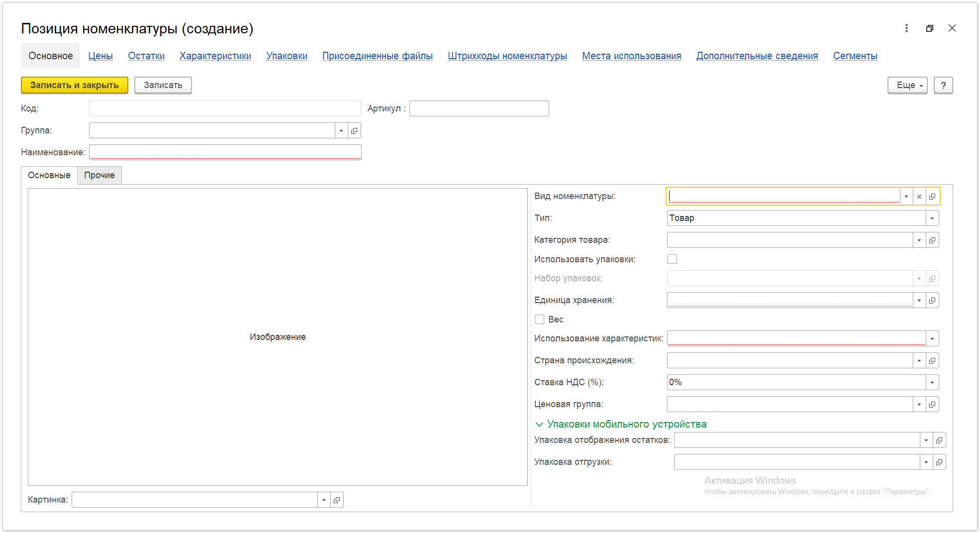Open the Категория товара item form icon
The width and height of the screenshot is (980, 533).
coord(932,240)
